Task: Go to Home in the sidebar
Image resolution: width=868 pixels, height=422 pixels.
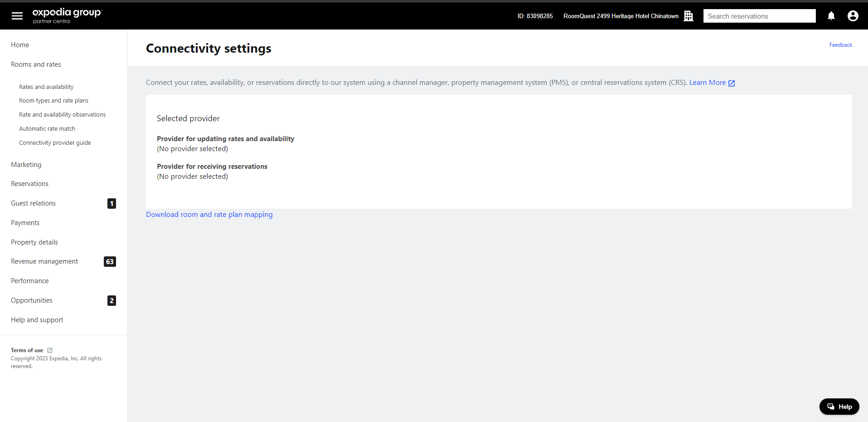Action: tap(20, 45)
